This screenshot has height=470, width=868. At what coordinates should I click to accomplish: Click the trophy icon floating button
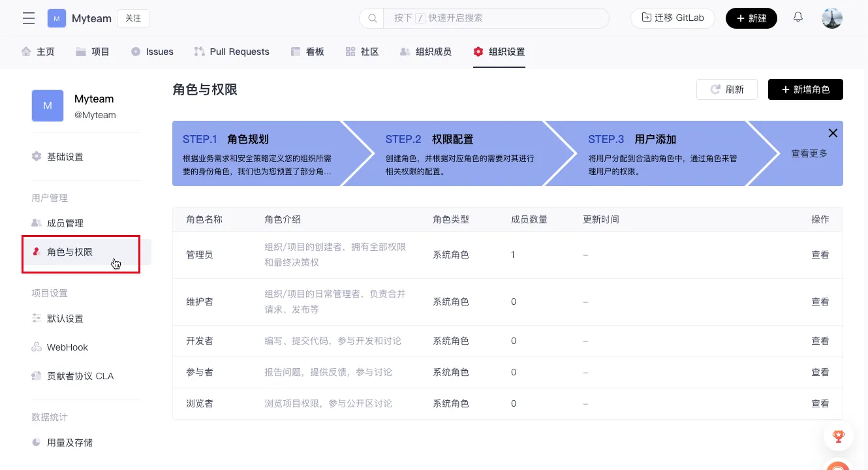(x=839, y=436)
